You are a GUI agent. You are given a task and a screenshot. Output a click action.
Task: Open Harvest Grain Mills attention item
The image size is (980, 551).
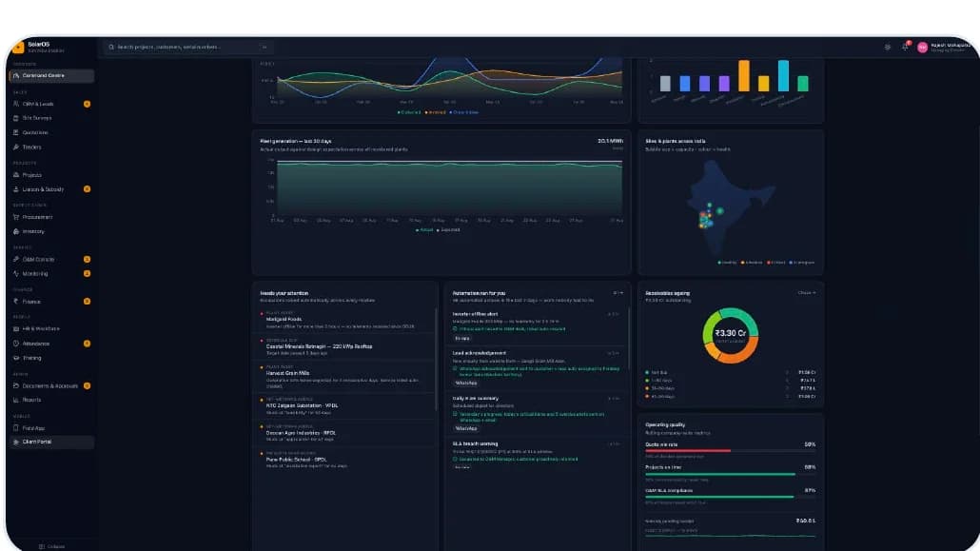pos(345,377)
